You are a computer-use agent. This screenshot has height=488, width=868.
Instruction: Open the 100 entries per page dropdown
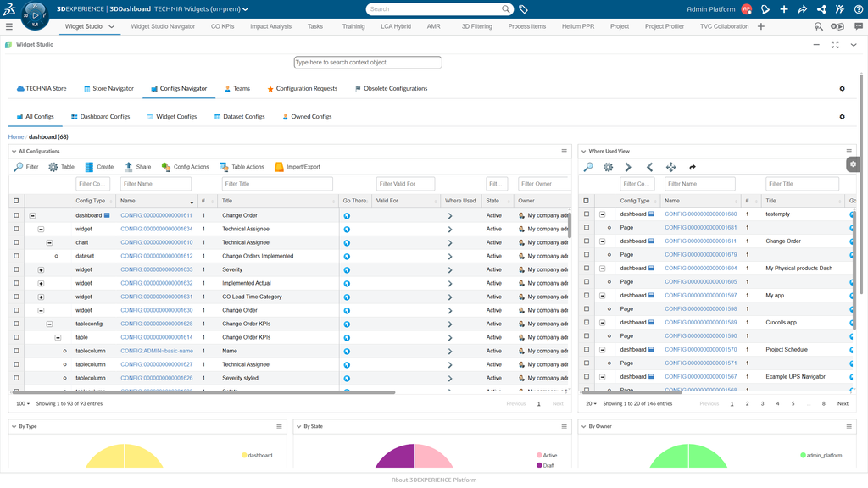point(23,404)
